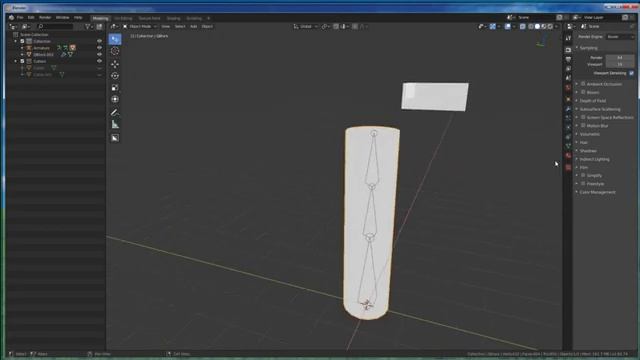Hide the Armature object
The width and height of the screenshot is (640, 360).
point(99,48)
